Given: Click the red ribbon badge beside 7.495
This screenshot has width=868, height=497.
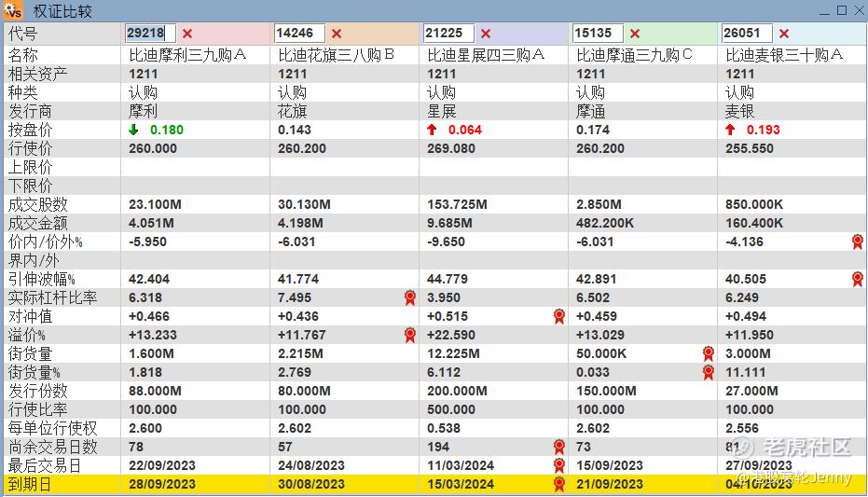Looking at the screenshot, I should [409, 297].
